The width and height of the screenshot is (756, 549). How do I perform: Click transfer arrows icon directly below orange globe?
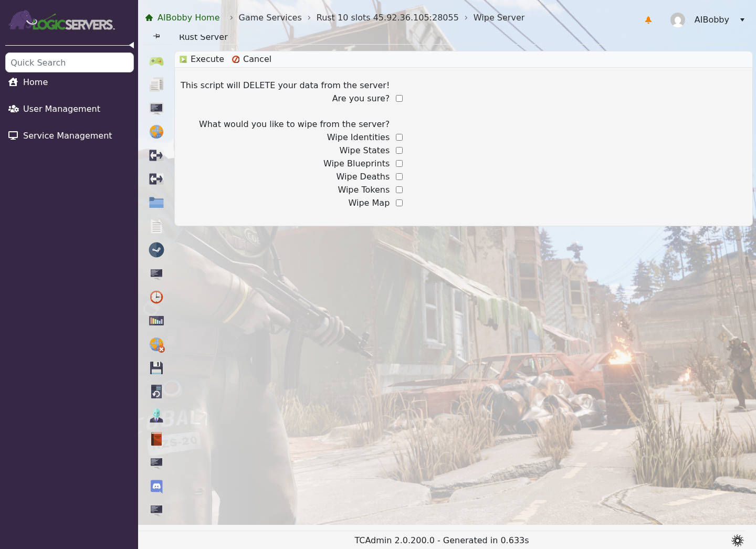coord(156,155)
